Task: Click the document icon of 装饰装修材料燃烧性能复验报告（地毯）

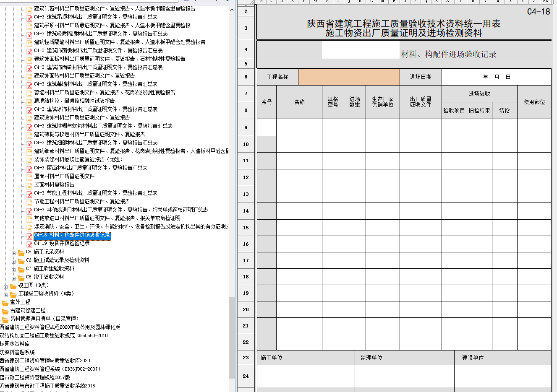Action: [29, 160]
